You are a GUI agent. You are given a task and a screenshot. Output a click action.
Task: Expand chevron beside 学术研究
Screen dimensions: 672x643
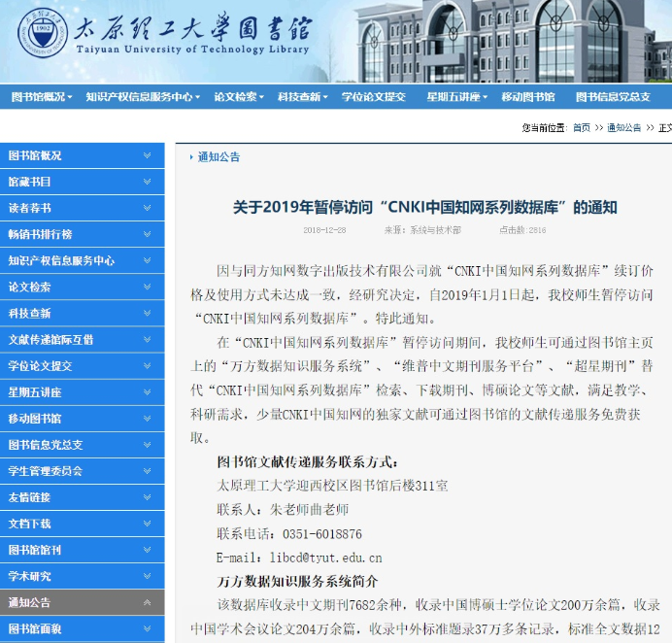[147, 576]
